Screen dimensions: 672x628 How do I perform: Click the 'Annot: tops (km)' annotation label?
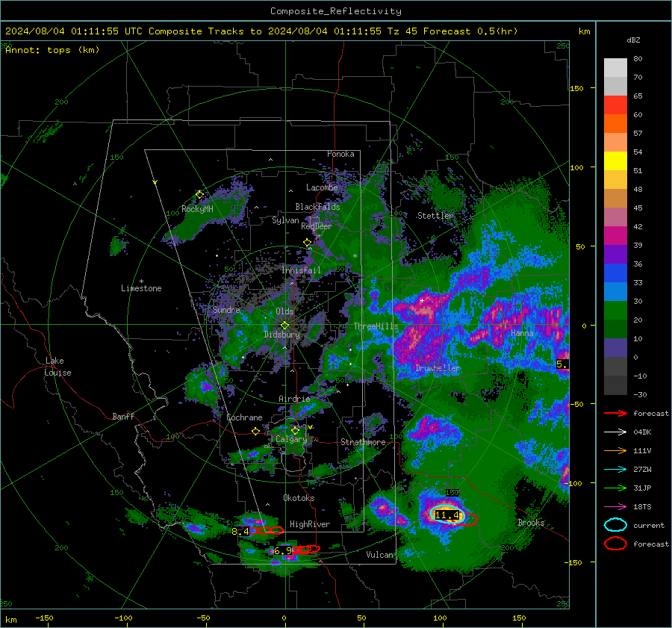tap(52, 50)
